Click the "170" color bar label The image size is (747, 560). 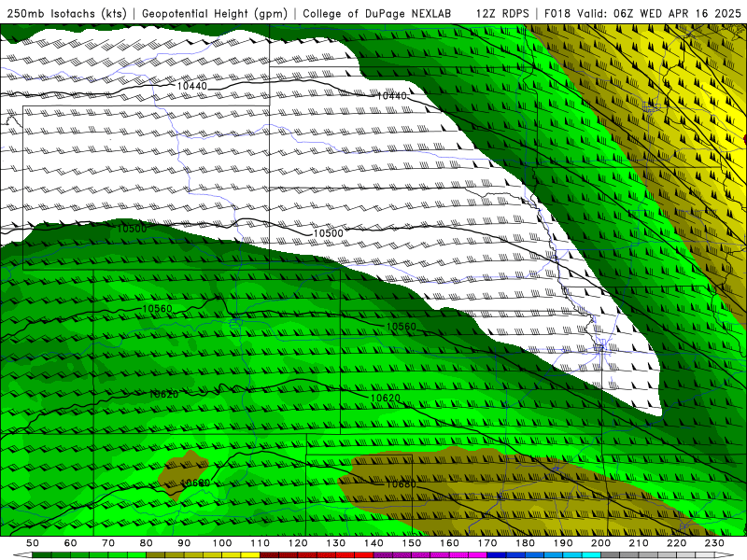(487, 543)
